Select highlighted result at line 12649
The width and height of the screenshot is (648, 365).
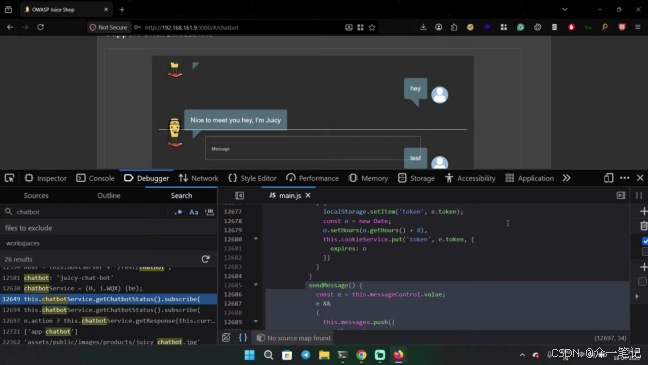(x=109, y=299)
